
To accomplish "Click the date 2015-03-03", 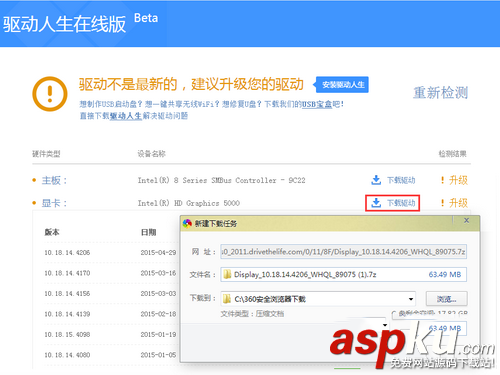I will 158,294.
